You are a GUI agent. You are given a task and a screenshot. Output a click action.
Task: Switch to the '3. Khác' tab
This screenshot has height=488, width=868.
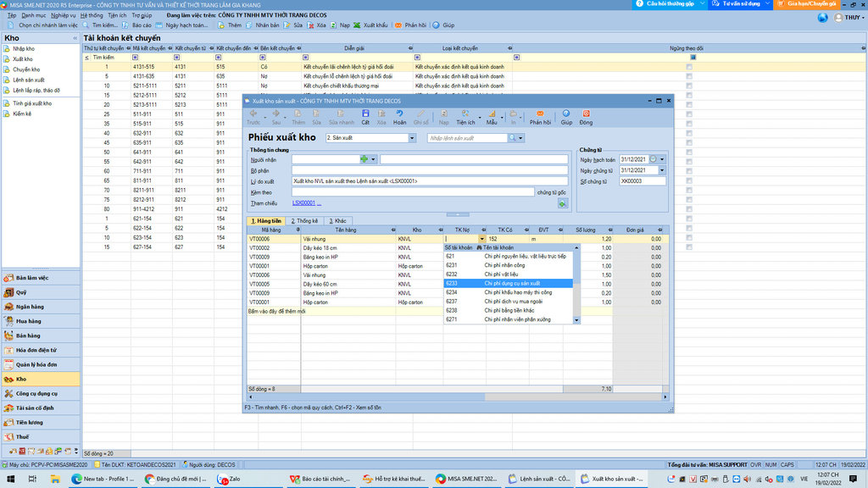tap(337, 221)
